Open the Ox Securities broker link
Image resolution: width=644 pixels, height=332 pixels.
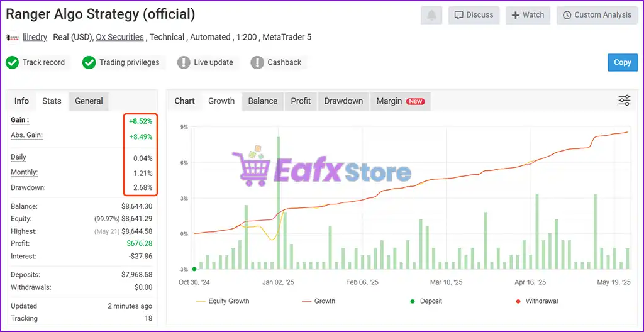119,37
